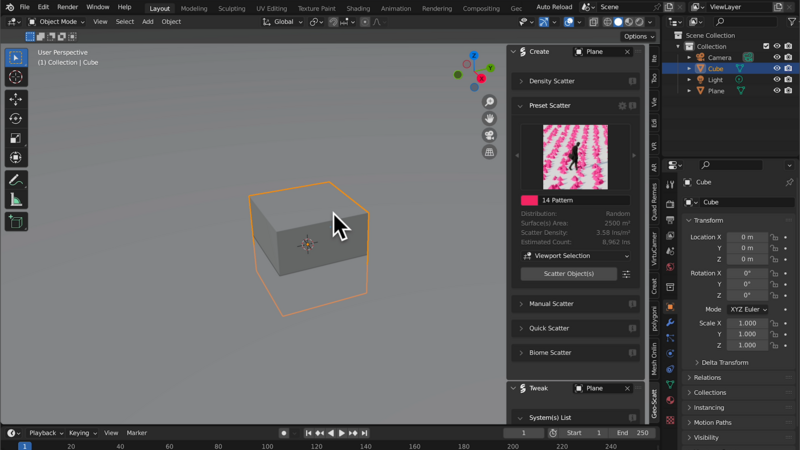800x450 pixels.
Task: Open the XYZ Euler rotation mode dropdown
Action: click(747, 309)
